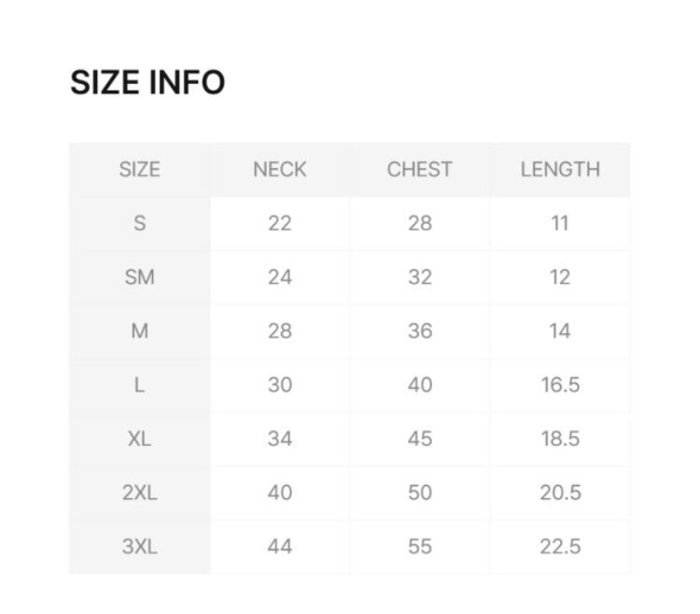This screenshot has width=700, height=614.
Task: Click the 3XL size row label
Action: 140,547
